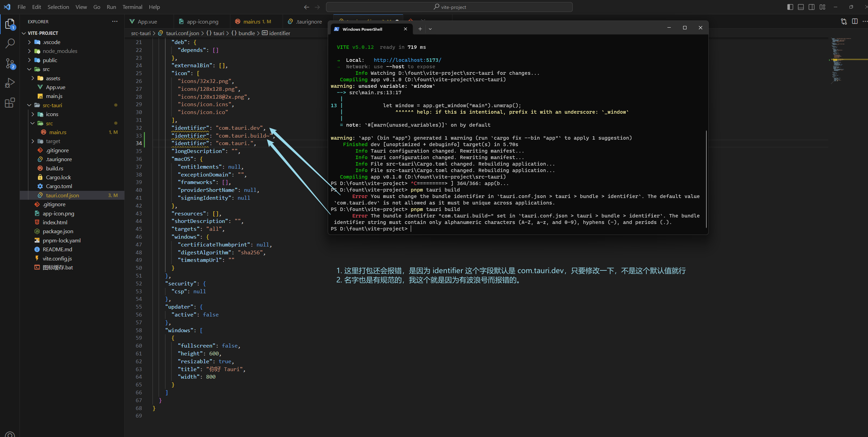Click the Explorer files icon

point(10,24)
